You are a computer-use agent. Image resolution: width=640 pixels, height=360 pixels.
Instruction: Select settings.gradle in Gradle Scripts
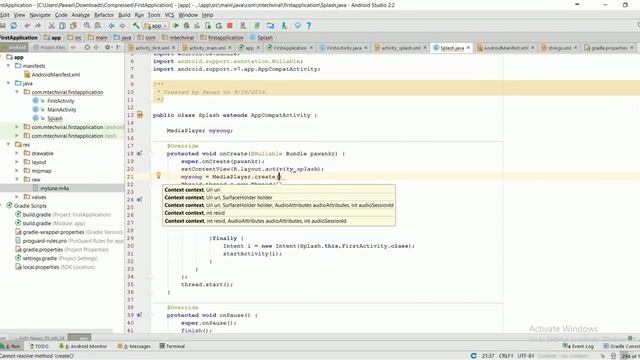(x=40, y=258)
